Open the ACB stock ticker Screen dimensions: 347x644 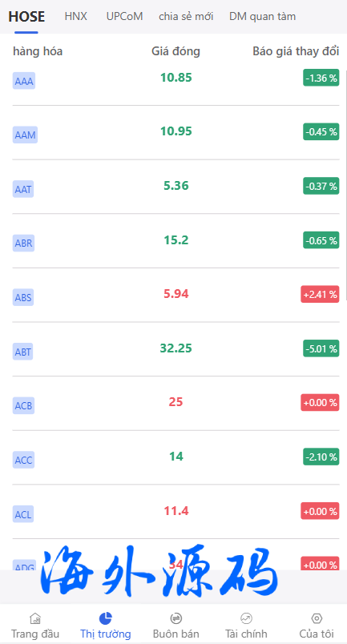click(23, 406)
